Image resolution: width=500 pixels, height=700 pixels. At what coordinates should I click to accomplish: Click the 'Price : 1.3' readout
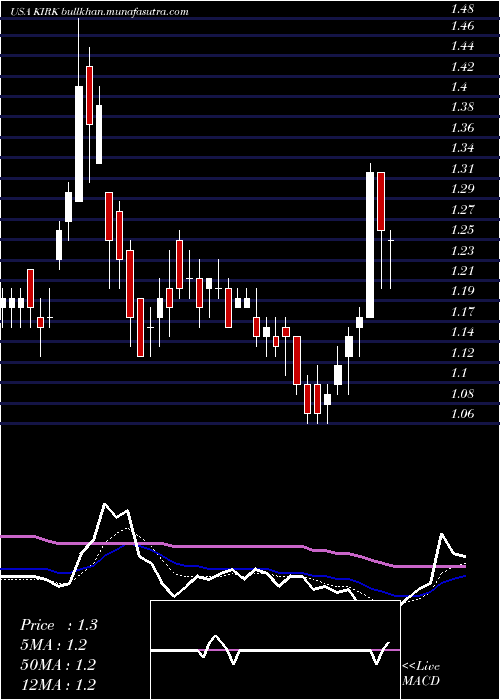point(58,625)
